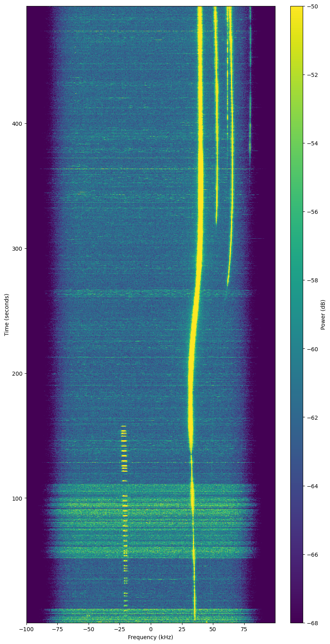
Task: Click the -25 frequency tick label
Action: [x=119, y=629]
